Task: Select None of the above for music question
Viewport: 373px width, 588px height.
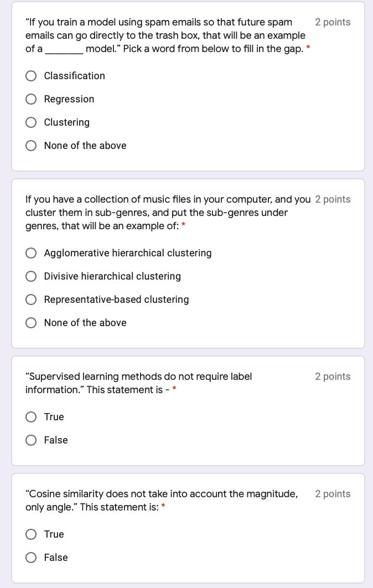Action: [x=32, y=323]
